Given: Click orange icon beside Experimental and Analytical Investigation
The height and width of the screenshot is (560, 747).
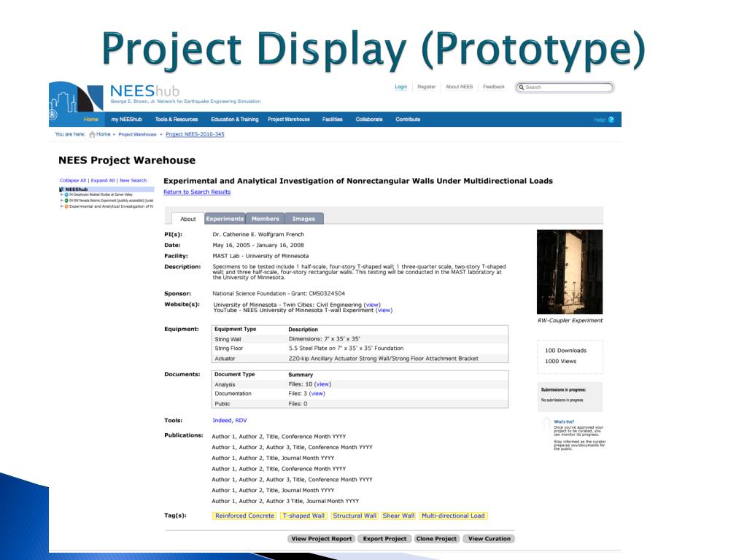Looking at the screenshot, I should (x=67, y=206).
